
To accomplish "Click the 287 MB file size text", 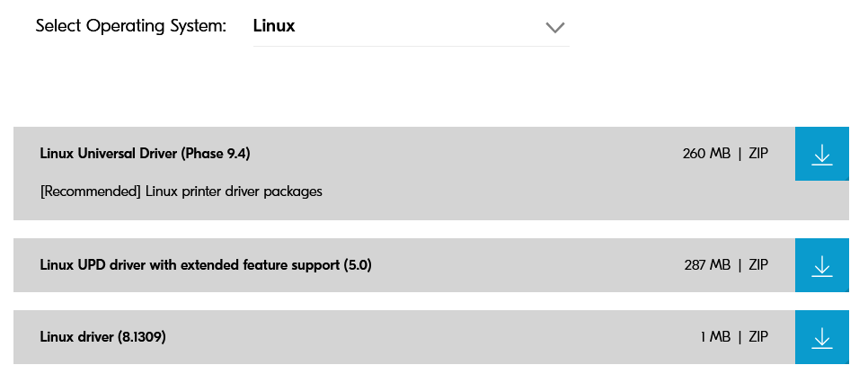I will (x=706, y=265).
